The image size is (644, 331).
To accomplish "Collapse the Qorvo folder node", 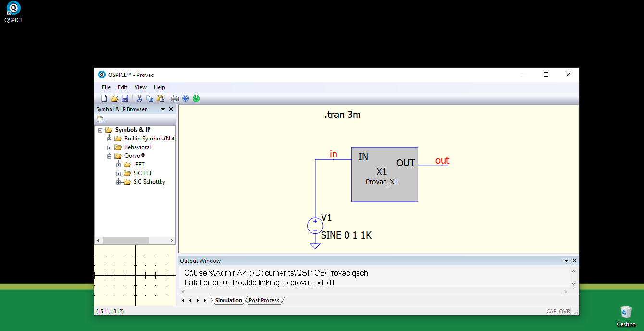I will [x=110, y=156].
